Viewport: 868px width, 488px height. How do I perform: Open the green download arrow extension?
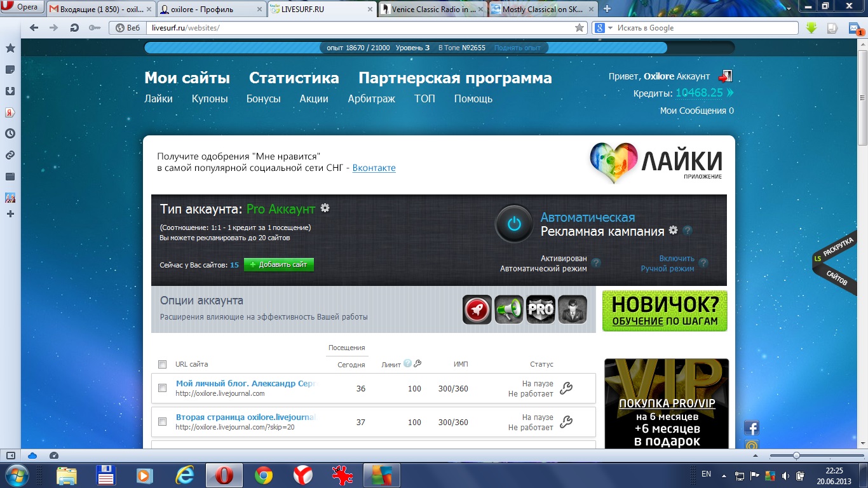[811, 28]
